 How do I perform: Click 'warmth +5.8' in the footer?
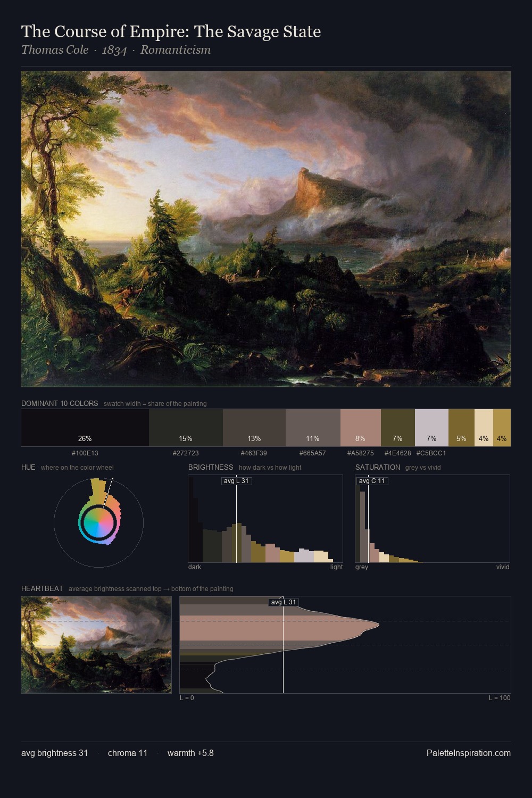190,753
